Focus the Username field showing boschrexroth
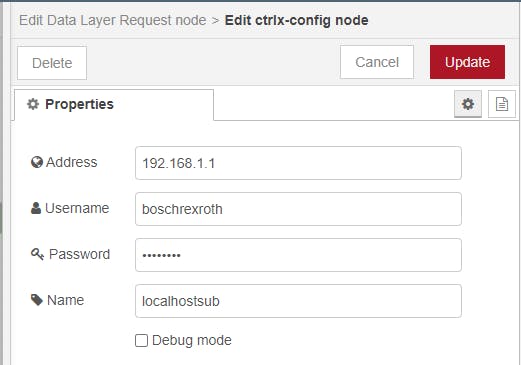This screenshot has height=365, width=521. tap(298, 209)
